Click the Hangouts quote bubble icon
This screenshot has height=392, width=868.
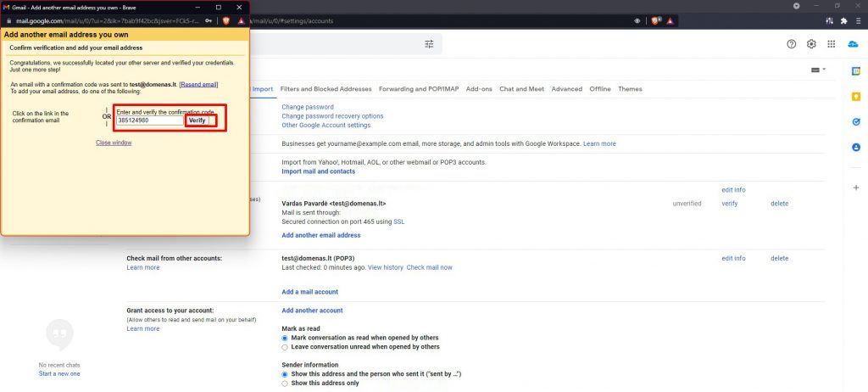59,335
